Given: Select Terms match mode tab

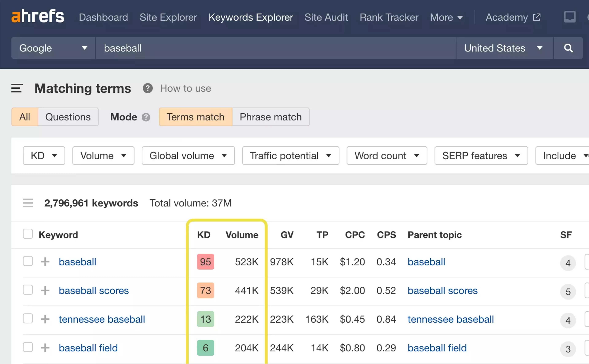Looking at the screenshot, I should pos(195,117).
